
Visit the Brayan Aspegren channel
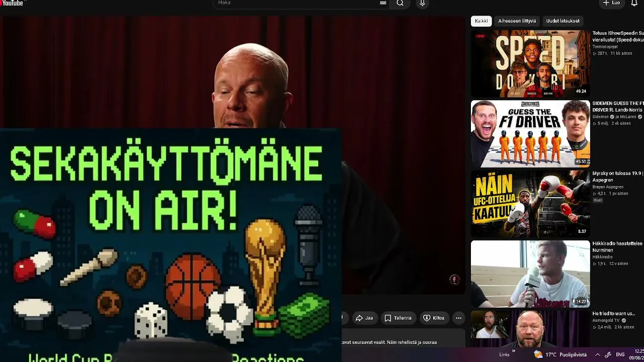click(608, 187)
